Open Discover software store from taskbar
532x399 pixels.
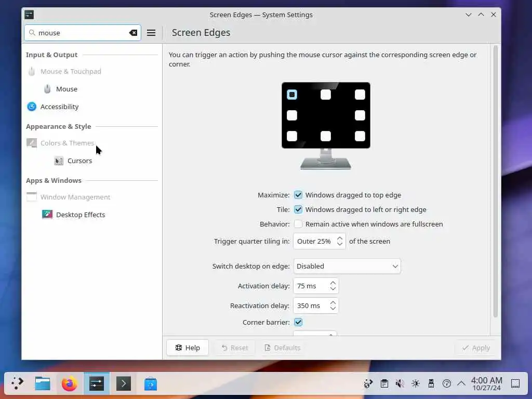(151, 383)
